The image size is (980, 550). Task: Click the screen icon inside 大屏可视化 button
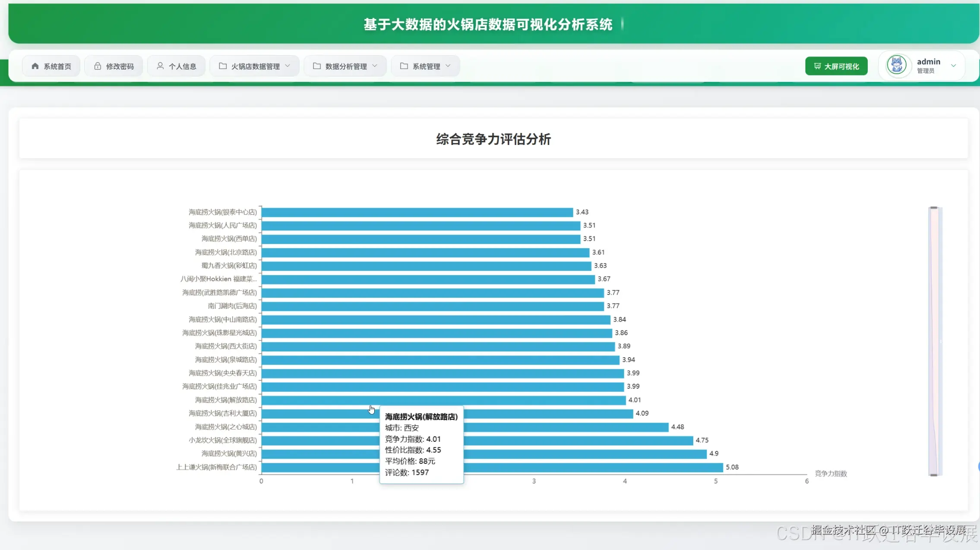(818, 66)
